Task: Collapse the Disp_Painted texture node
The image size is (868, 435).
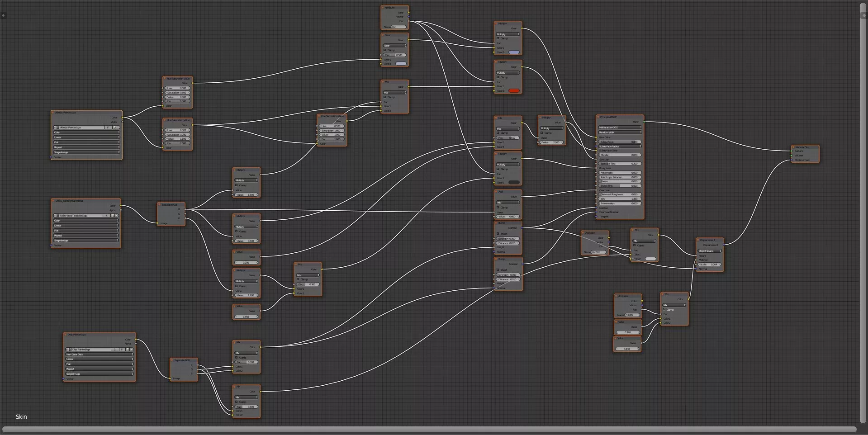Action: [66, 335]
